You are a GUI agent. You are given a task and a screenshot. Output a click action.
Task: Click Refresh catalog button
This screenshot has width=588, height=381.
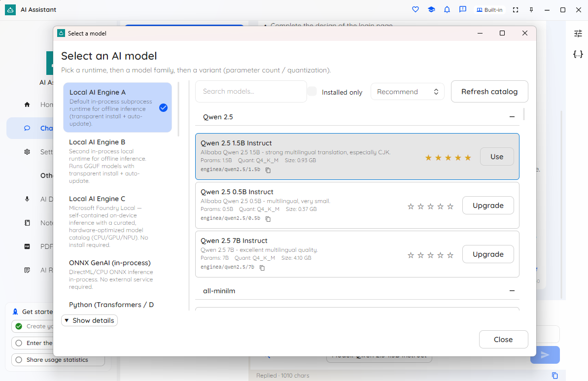pos(489,92)
